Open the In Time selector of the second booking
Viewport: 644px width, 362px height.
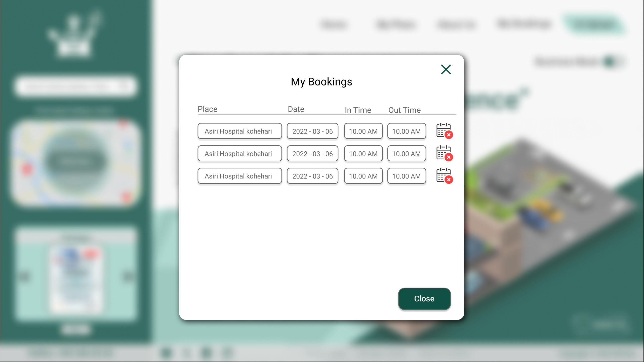point(363,153)
